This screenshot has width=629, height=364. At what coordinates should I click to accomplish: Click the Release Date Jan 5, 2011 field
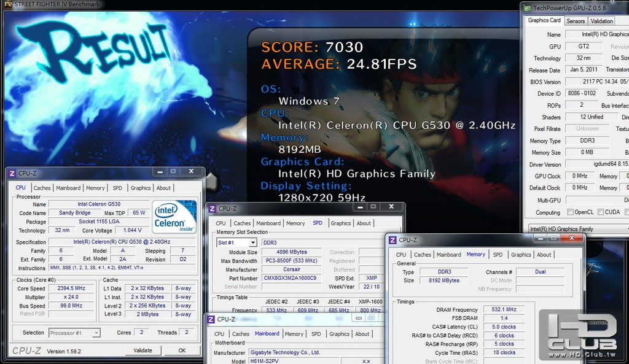(x=584, y=69)
